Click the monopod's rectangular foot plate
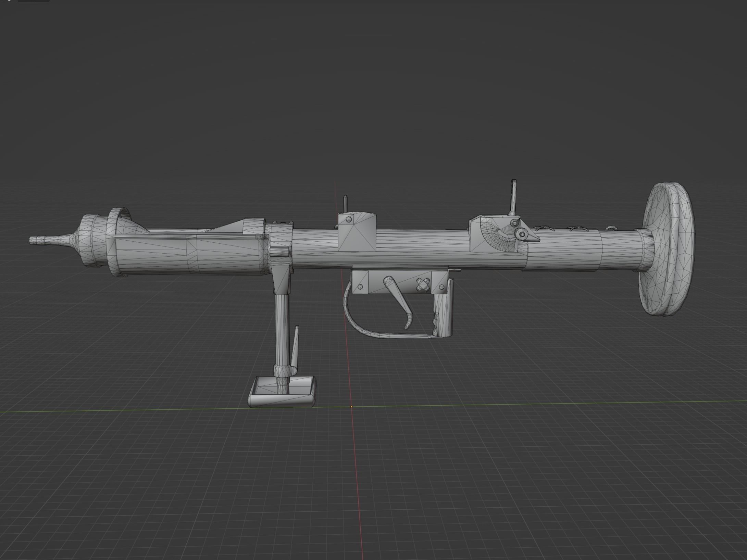747x560 pixels. click(x=282, y=391)
